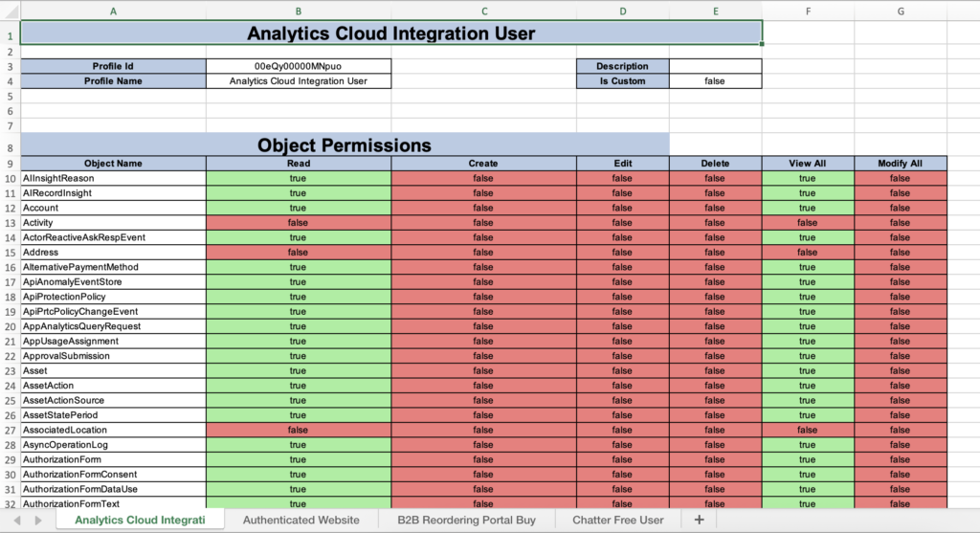The image size is (980, 533).
Task: Select the AsyncOperationLog object cell
Action: 113,445
